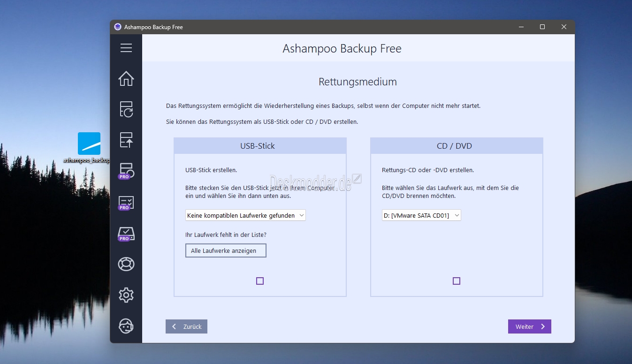Go to the Home icon in the sidebar

point(126,78)
